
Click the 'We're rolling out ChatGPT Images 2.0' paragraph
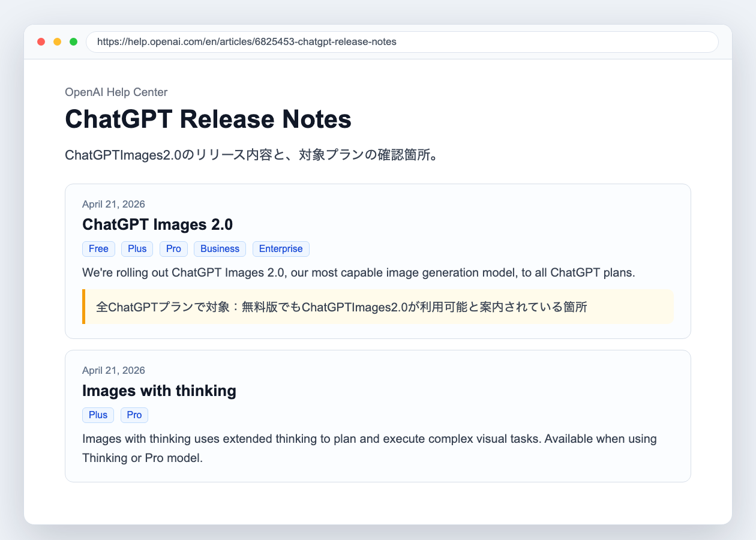click(x=359, y=273)
